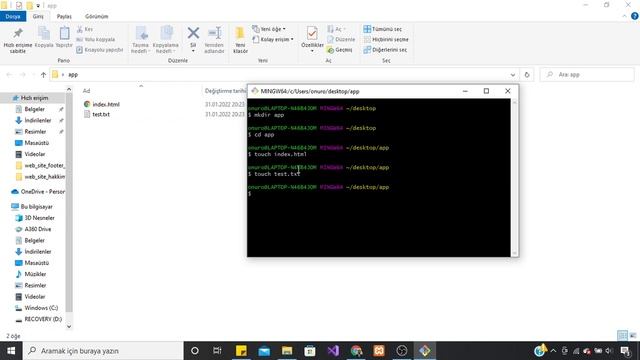Click Tümünü seç in ribbon
640x360 pixels.
pos(382,29)
